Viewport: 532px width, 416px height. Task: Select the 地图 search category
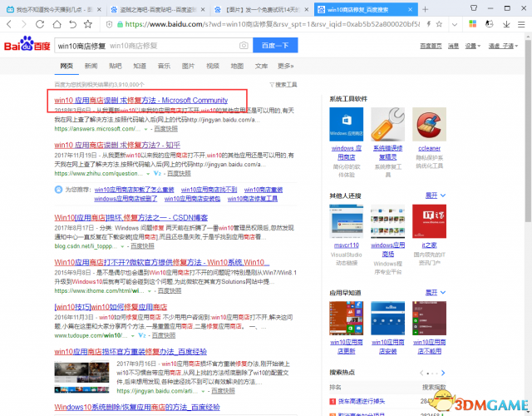(237, 66)
